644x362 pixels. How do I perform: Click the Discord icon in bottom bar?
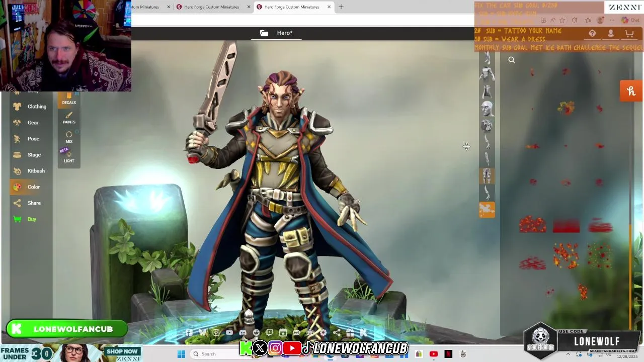pos(243,333)
